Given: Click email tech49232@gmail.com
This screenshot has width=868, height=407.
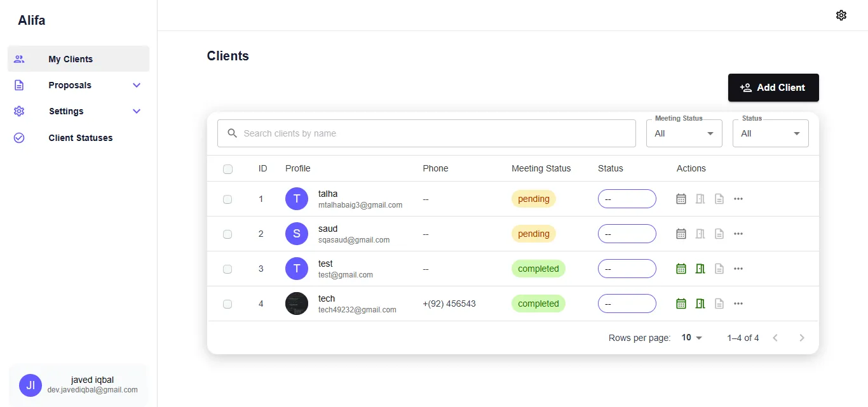Looking at the screenshot, I should tap(357, 310).
